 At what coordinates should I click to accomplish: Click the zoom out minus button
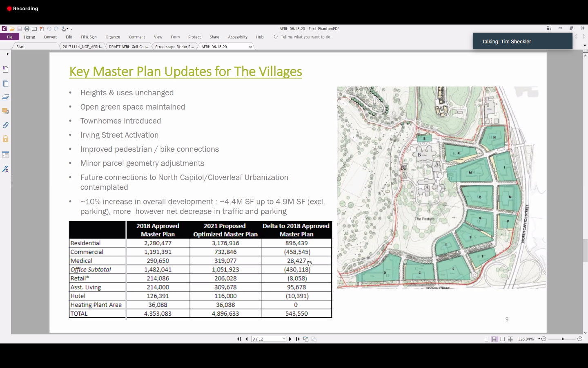click(x=543, y=339)
